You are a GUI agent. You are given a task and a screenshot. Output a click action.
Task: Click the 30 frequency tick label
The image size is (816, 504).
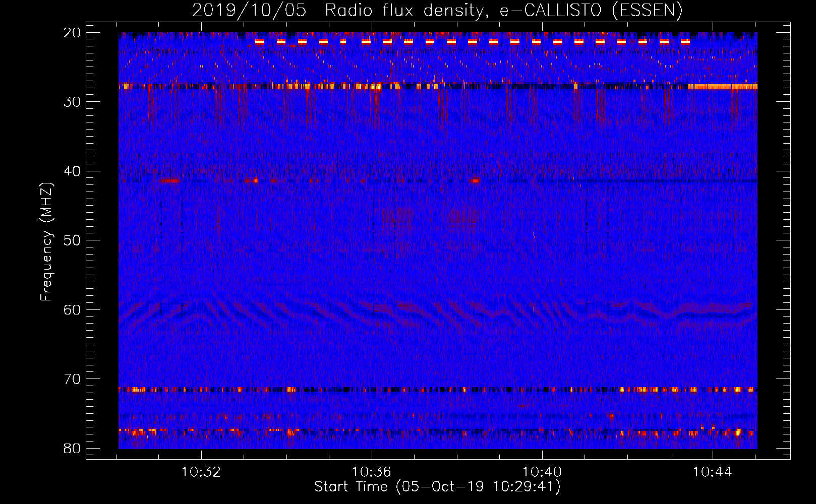click(73, 102)
